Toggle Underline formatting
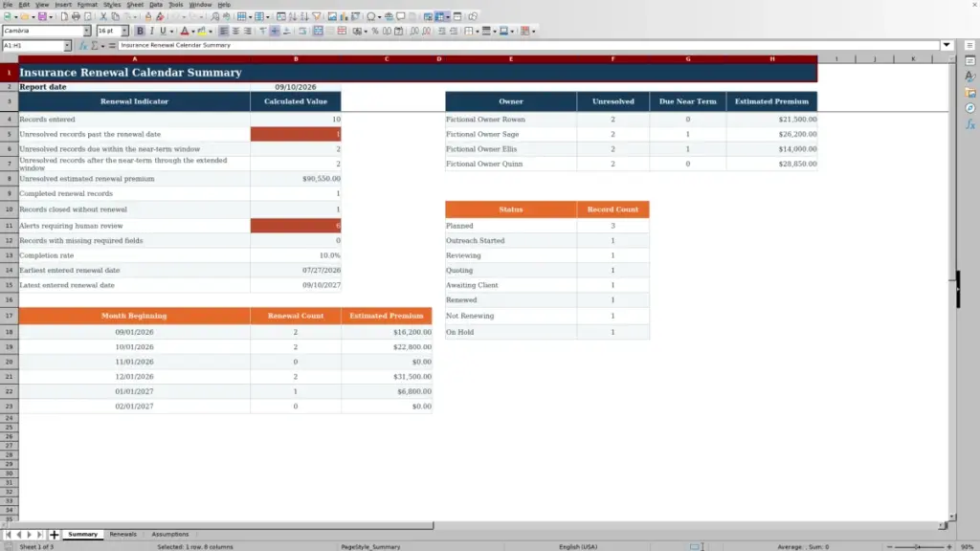The image size is (980, 551). (x=163, y=31)
